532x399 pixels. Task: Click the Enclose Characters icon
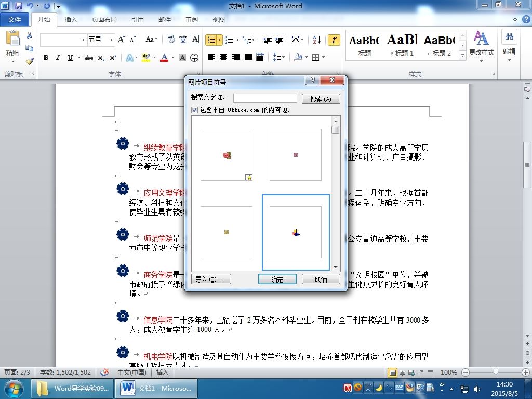[x=194, y=58]
